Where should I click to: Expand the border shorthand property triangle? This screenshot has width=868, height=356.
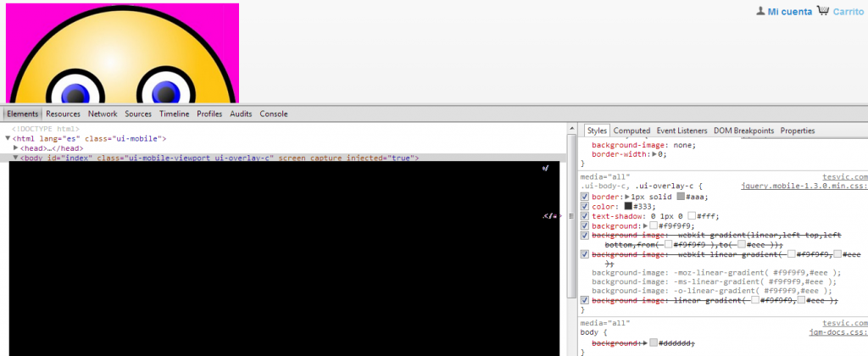click(626, 197)
